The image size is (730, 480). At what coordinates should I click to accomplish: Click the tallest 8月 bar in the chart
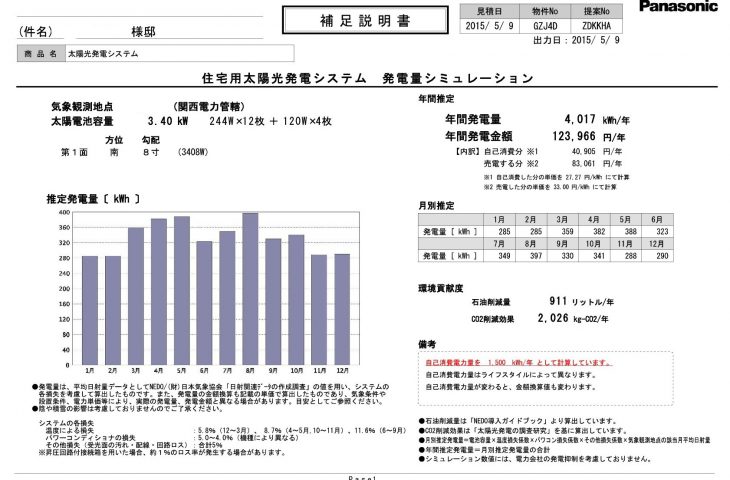250,289
